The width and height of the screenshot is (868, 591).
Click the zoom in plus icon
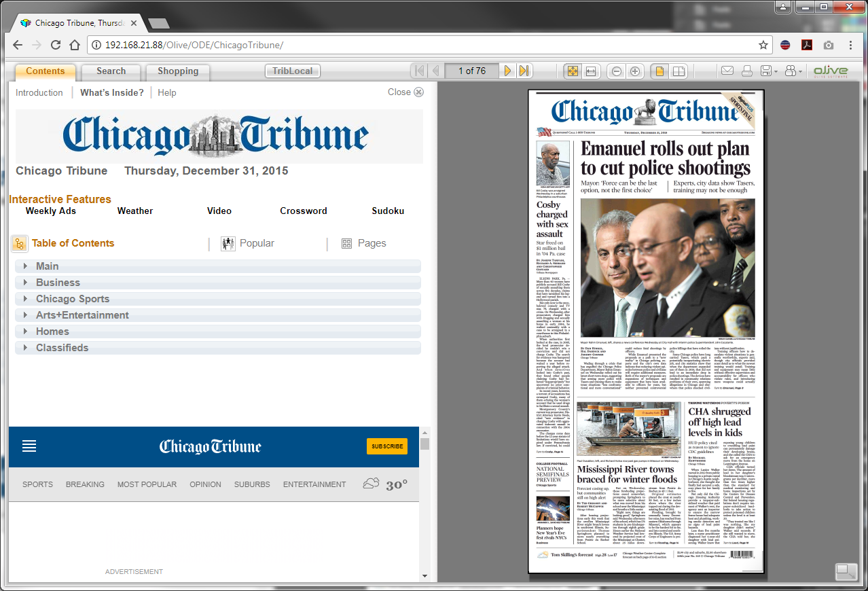point(635,71)
